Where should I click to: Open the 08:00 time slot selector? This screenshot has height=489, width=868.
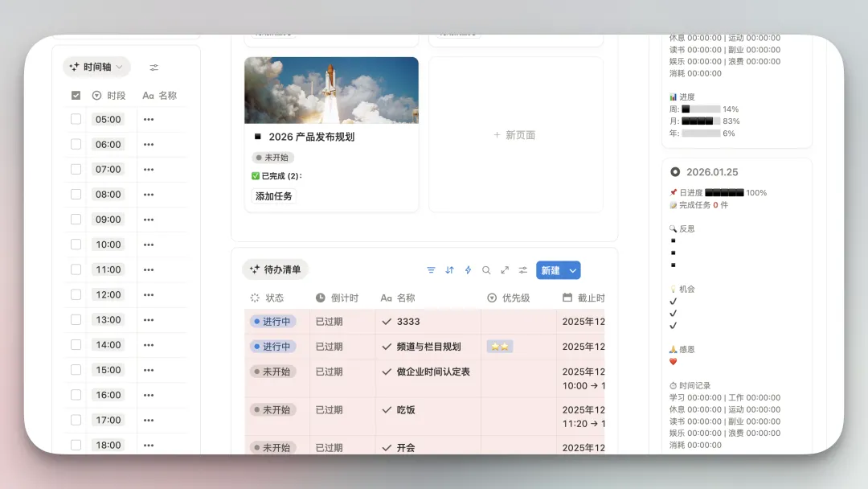(108, 195)
